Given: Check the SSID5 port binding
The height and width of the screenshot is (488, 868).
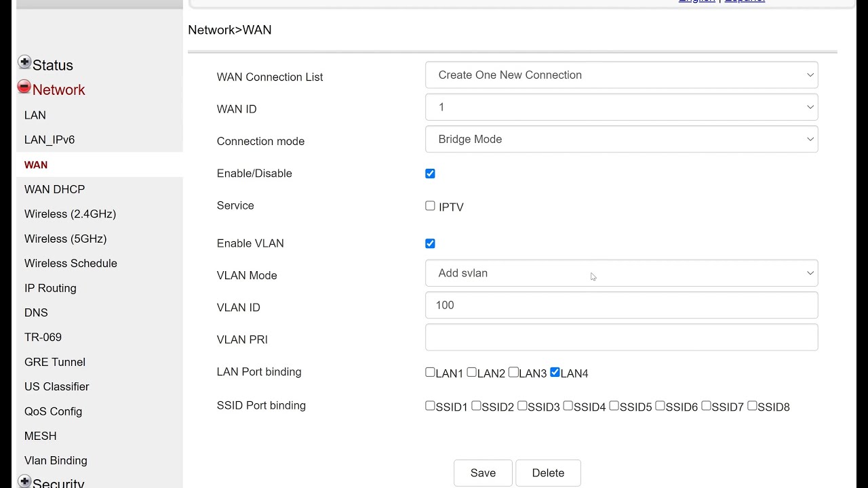Looking at the screenshot, I should tap(614, 406).
